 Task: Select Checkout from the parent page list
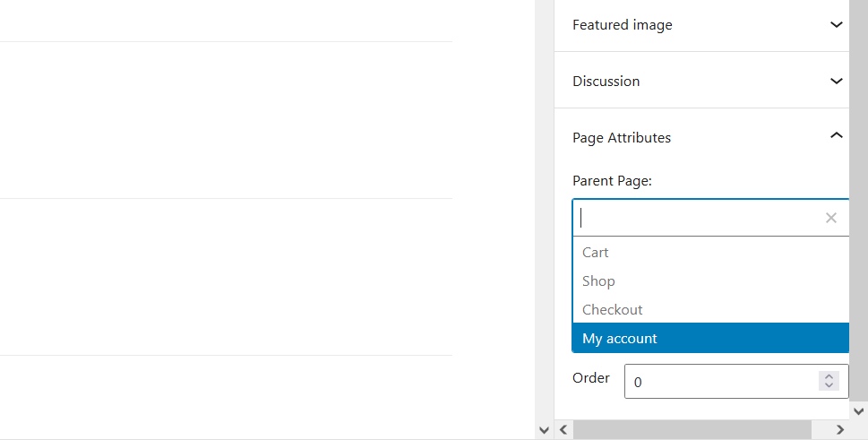pyautogui.click(x=710, y=310)
